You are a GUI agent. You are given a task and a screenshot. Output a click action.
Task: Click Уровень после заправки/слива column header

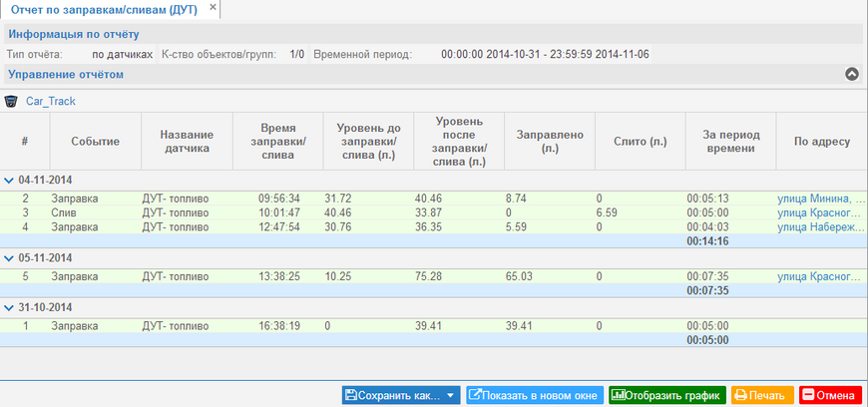(459, 142)
